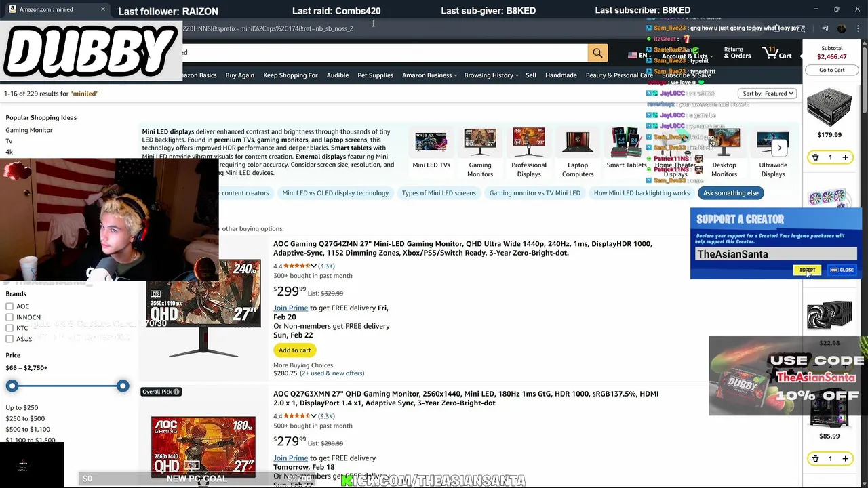868x488 pixels.
Task: Click Join Prime link under $299.99 listing
Action: [290, 308]
